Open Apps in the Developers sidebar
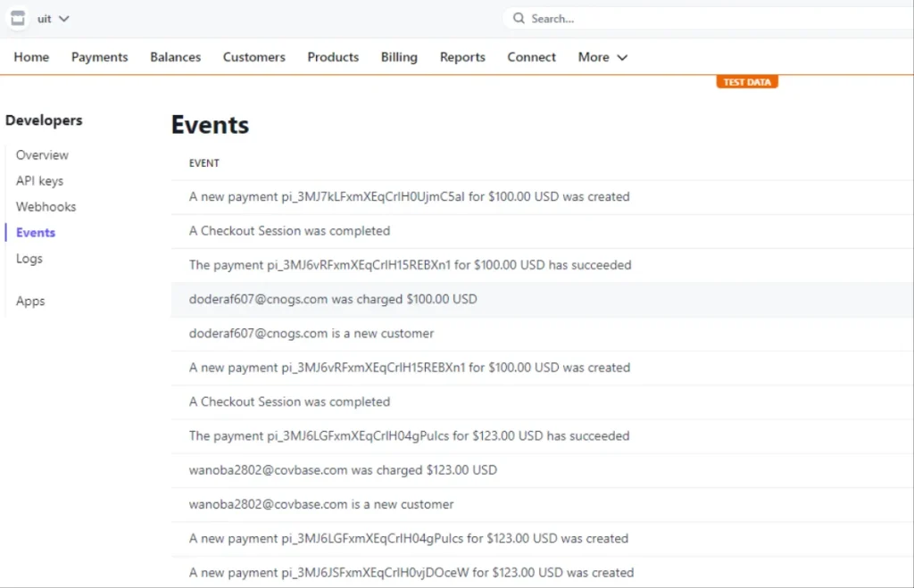Screen dimensions: 914x588 [30, 302]
